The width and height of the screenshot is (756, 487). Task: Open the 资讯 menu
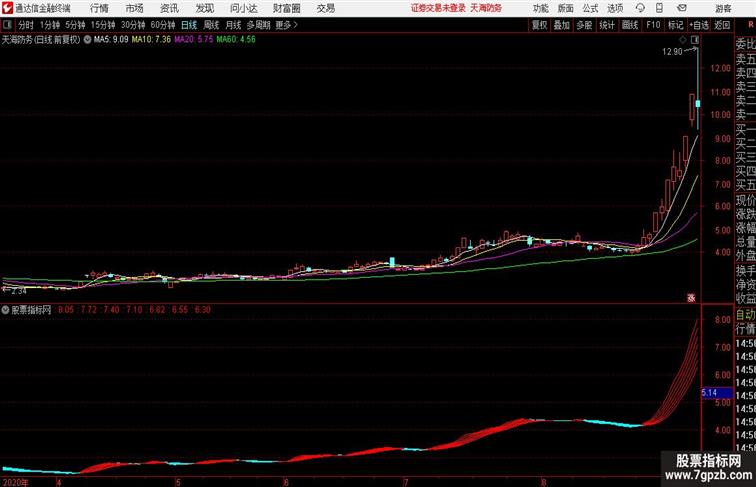[169, 8]
